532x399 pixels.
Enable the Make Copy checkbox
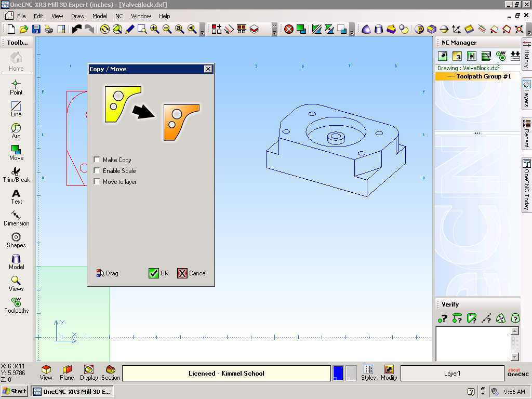[97, 159]
